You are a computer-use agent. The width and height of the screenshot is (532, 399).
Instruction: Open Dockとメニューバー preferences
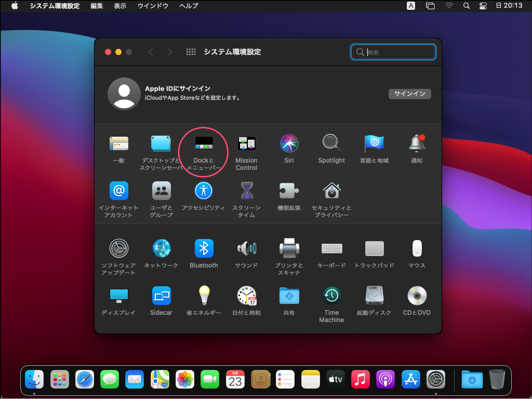pos(204,143)
